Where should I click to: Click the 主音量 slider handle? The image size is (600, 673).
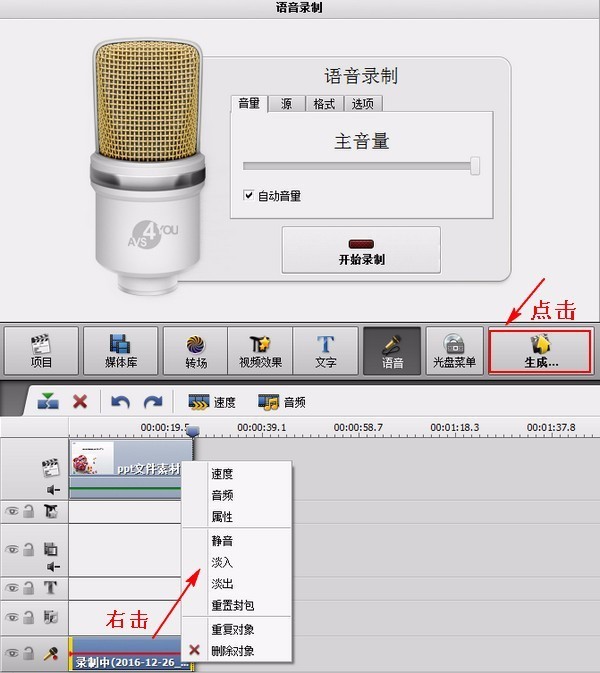point(475,166)
